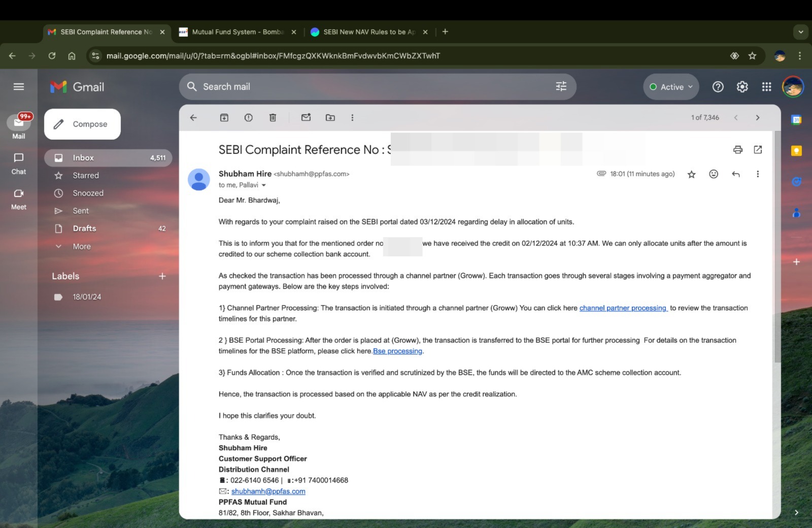Click the Gmail logo

point(77,87)
